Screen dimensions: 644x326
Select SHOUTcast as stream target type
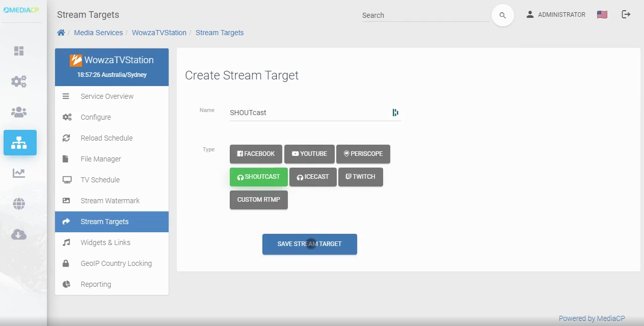click(259, 177)
